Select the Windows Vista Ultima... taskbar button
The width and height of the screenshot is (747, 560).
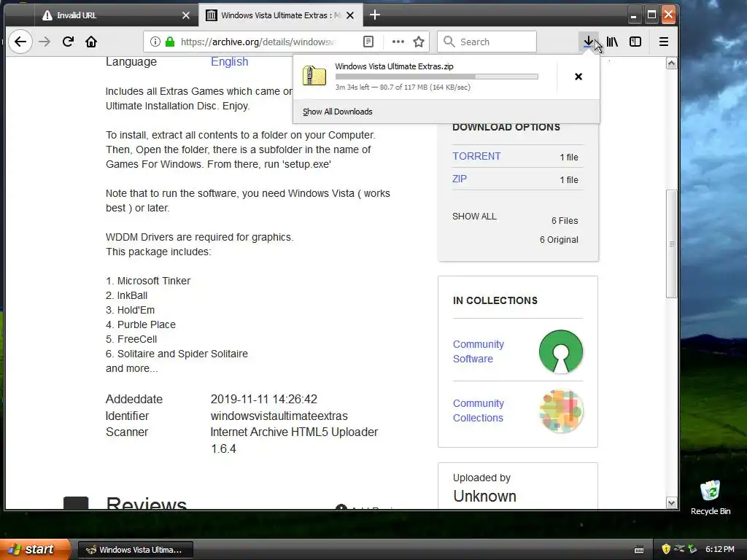click(x=135, y=550)
